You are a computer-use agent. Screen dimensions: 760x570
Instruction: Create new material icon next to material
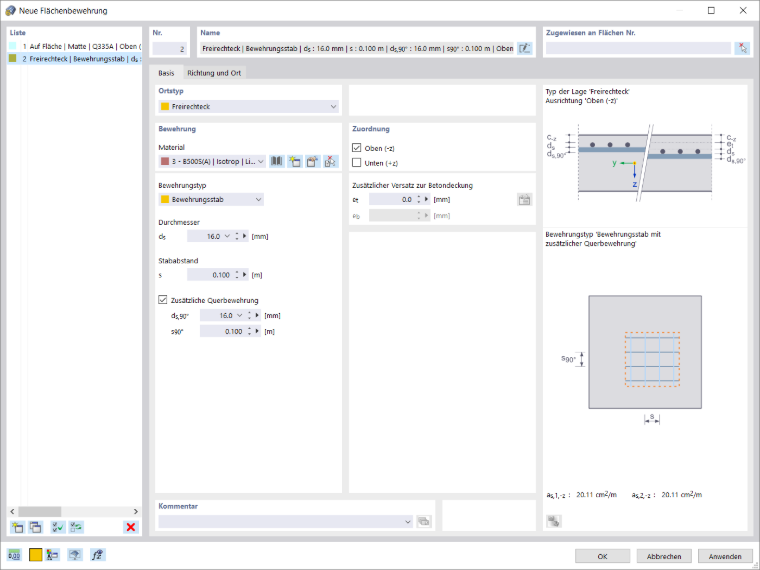tap(295, 161)
